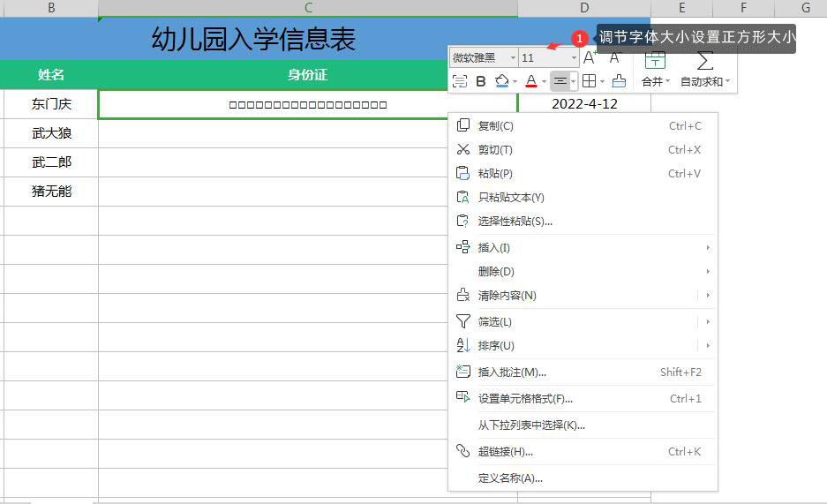Viewport: 827px width, 504px height.
Task: Choose 超链接(H)... menu entry
Action: (583, 451)
